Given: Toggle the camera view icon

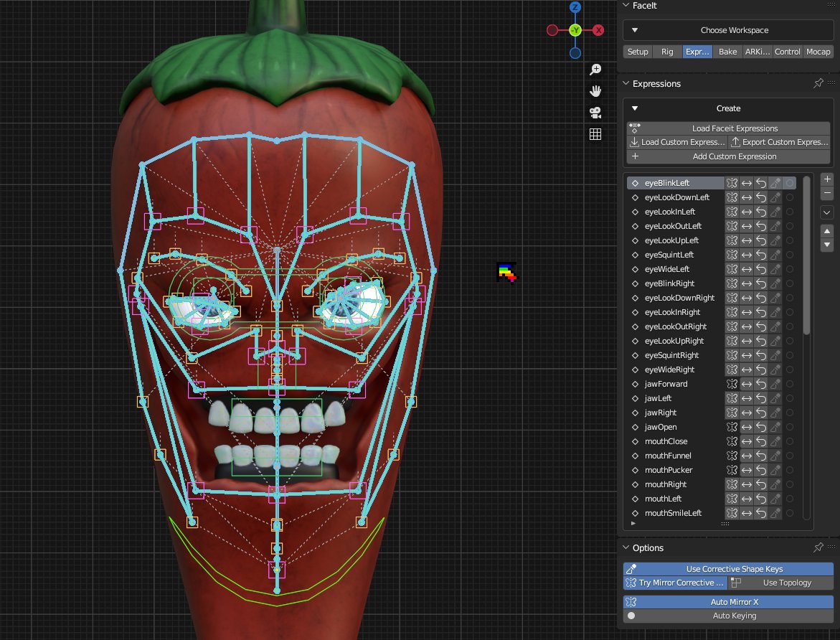Looking at the screenshot, I should click(595, 113).
